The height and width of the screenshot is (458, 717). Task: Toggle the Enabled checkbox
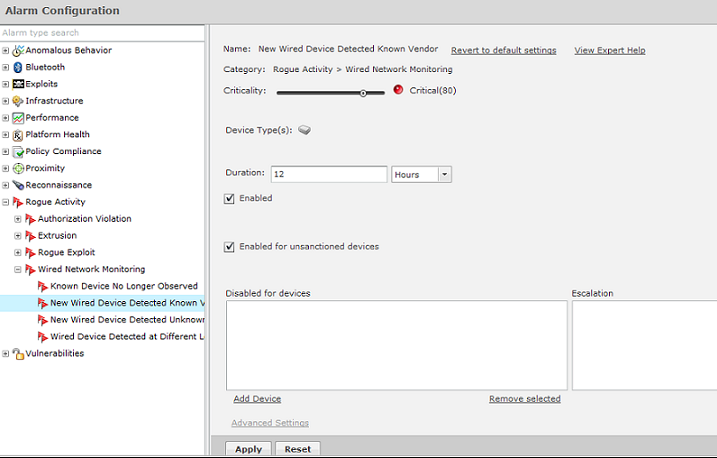tap(229, 198)
